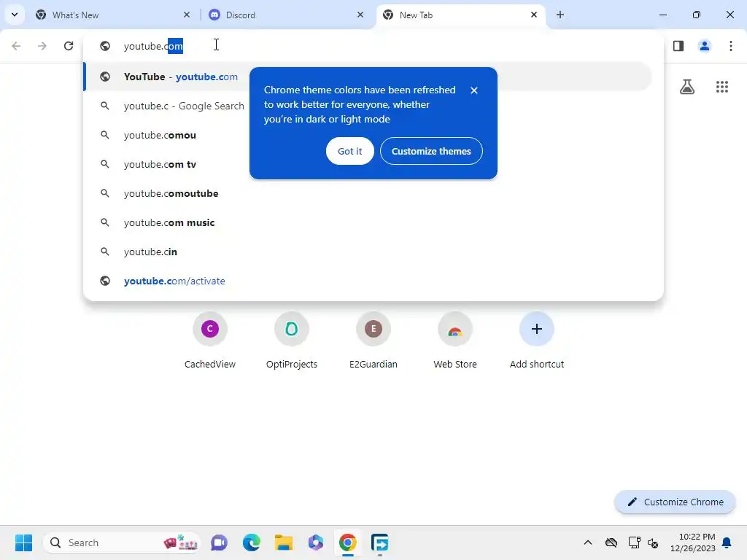747x560 pixels.
Task: Open the chat app on the taskbar
Action: tap(219, 542)
